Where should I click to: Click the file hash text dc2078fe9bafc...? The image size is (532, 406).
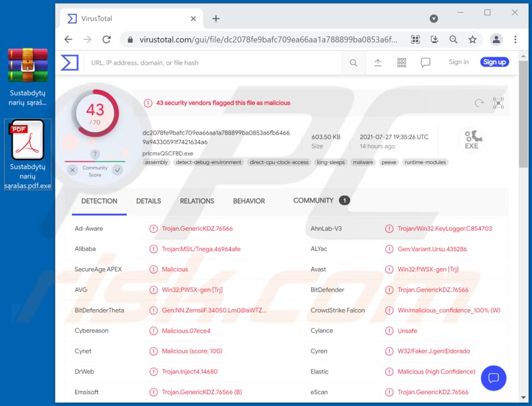click(x=215, y=137)
